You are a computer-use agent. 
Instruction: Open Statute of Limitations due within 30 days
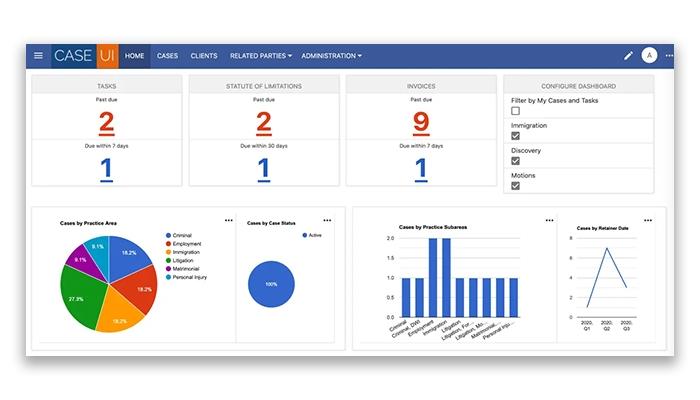coord(264,170)
